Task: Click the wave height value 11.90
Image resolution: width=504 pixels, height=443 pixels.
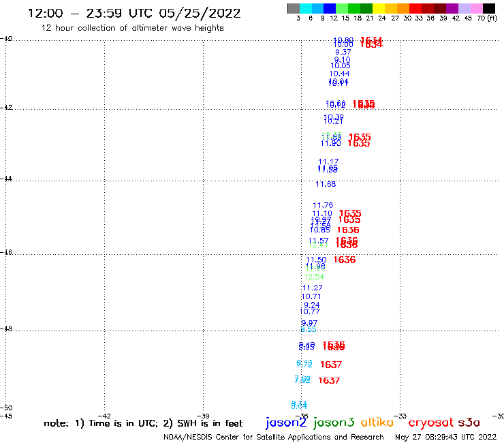Action: (x=331, y=143)
